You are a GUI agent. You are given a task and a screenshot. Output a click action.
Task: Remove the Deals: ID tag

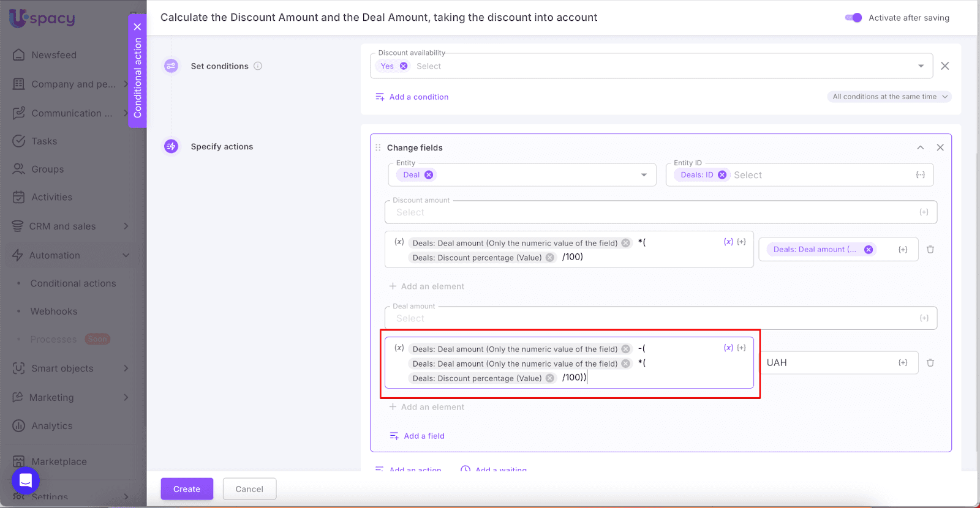[x=722, y=175]
